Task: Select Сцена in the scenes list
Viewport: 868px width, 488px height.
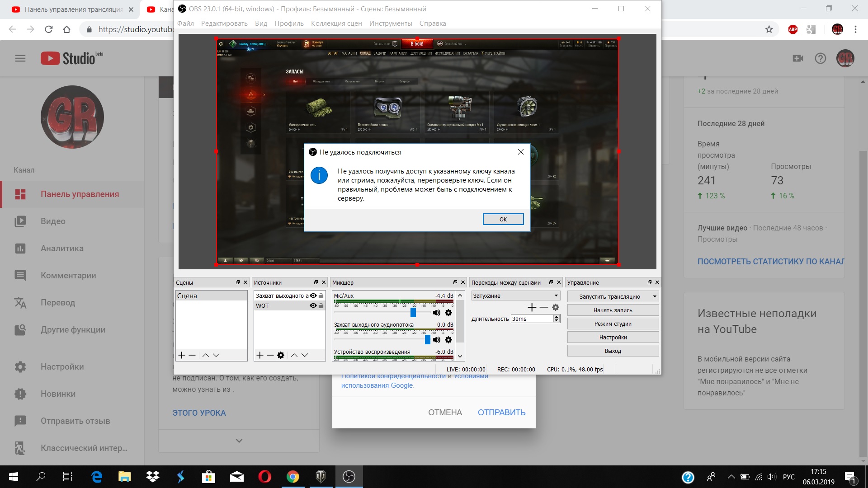Action: pos(211,296)
